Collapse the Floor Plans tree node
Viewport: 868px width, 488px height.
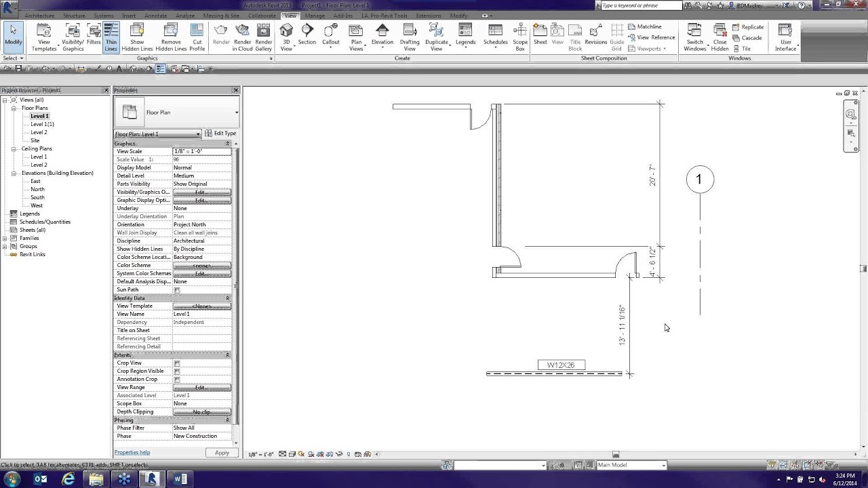tap(14, 108)
